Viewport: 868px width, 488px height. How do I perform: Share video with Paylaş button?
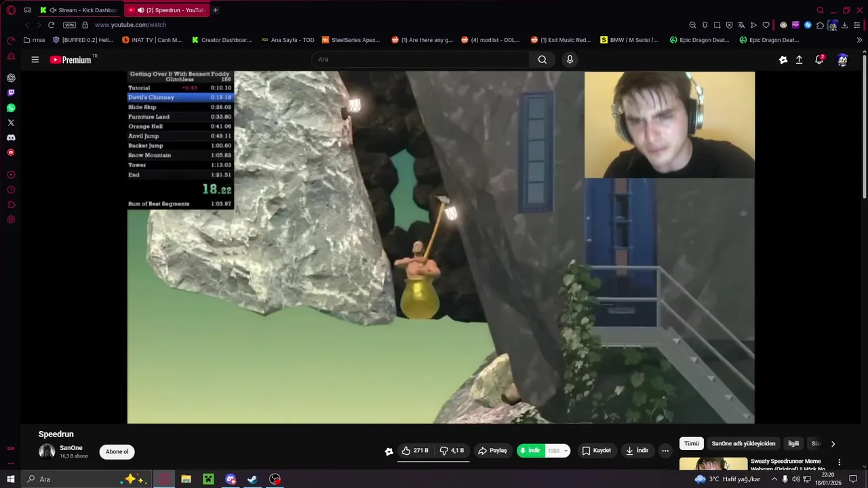[492, 451]
